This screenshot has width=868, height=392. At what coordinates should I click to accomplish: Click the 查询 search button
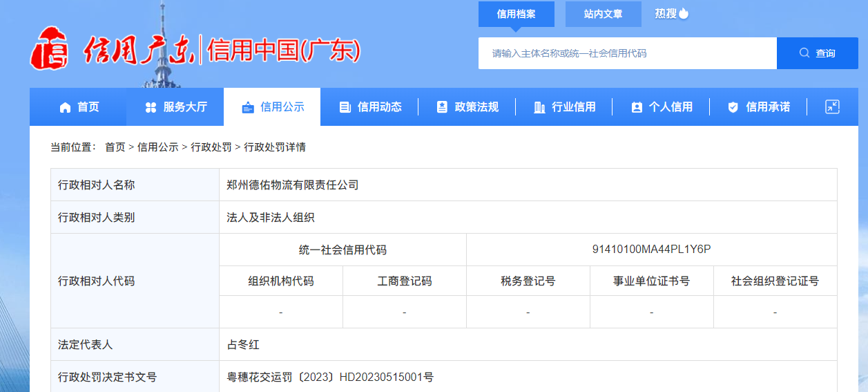(x=818, y=53)
